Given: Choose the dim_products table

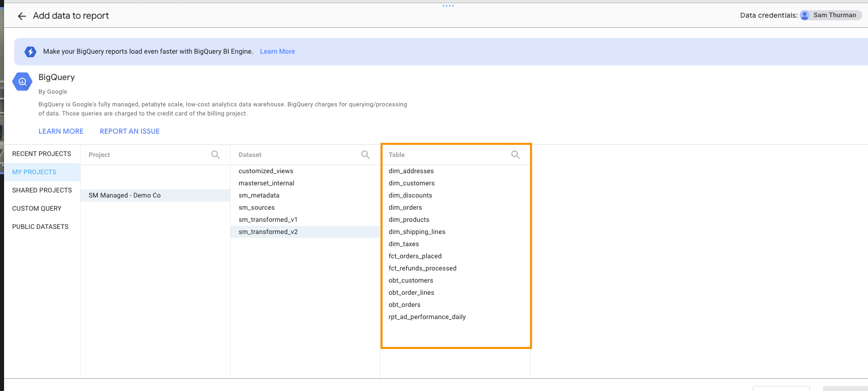Looking at the screenshot, I should click(455, 220).
